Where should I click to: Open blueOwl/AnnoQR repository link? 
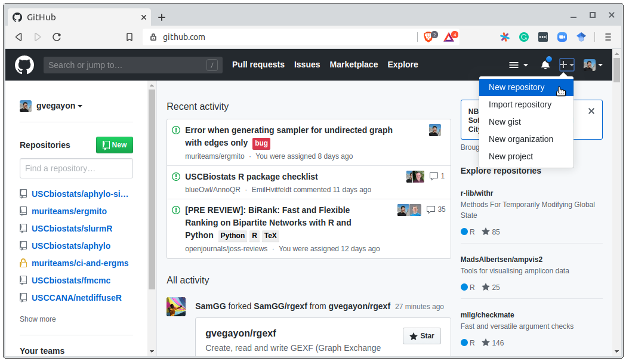(x=212, y=189)
